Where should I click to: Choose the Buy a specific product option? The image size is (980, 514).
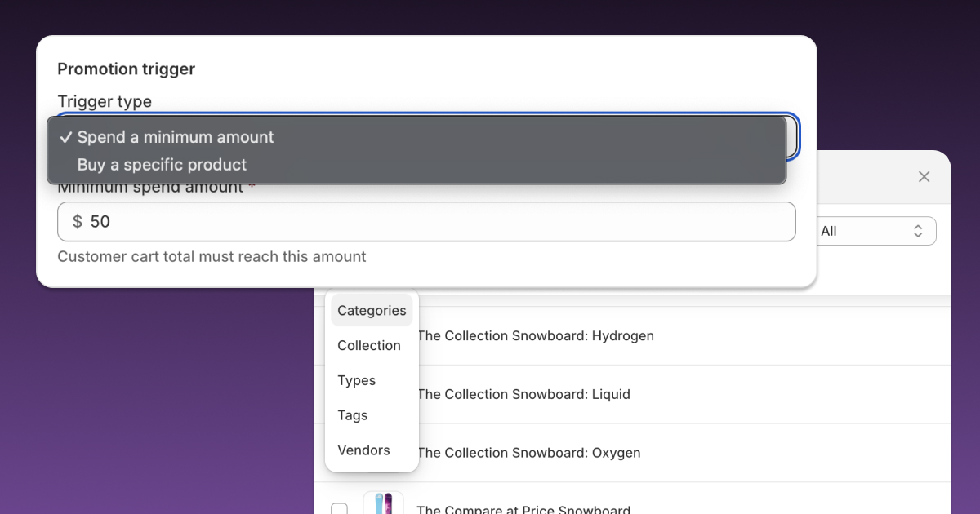click(162, 165)
